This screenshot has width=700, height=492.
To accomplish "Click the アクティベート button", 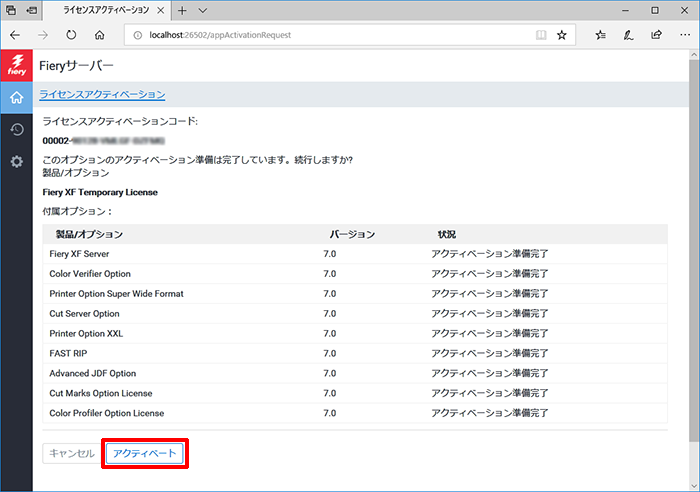I will pyautogui.click(x=145, y=454).
